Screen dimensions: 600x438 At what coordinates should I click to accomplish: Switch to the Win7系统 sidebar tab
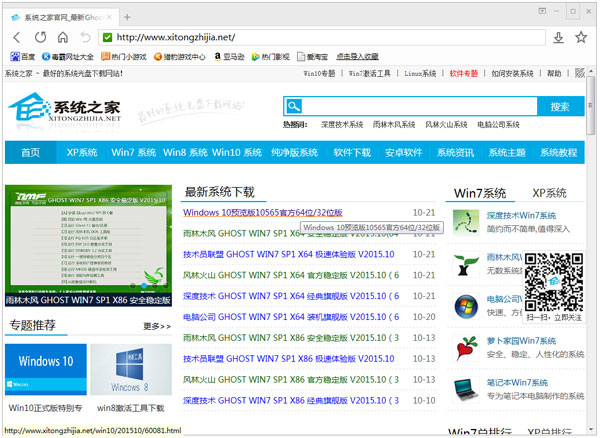click(x=480, y=193)
